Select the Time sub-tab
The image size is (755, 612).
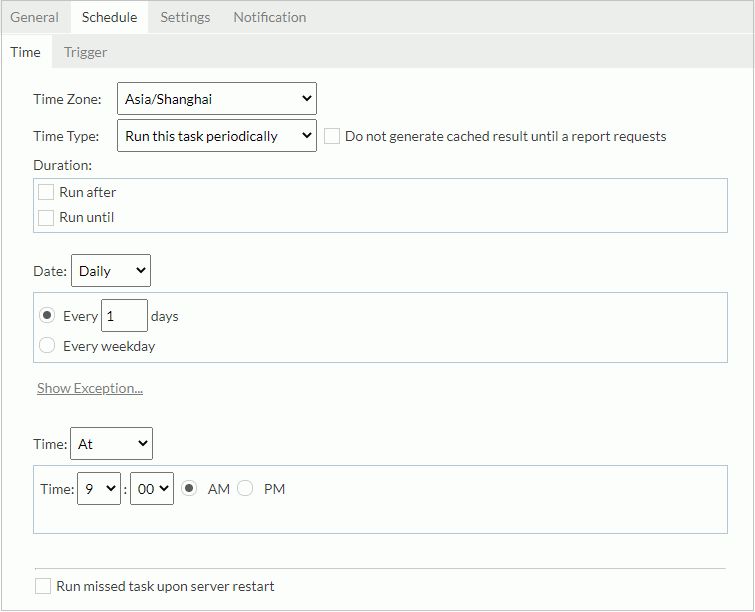pos(26,52)
